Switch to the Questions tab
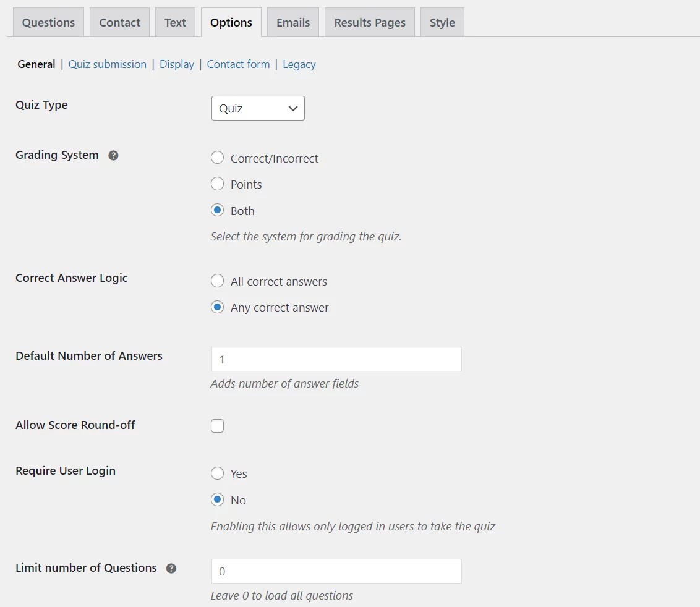 48,22
